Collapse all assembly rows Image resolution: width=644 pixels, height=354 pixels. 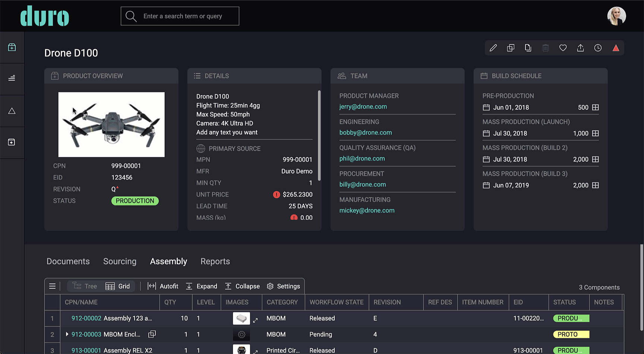tap(242, 286)
